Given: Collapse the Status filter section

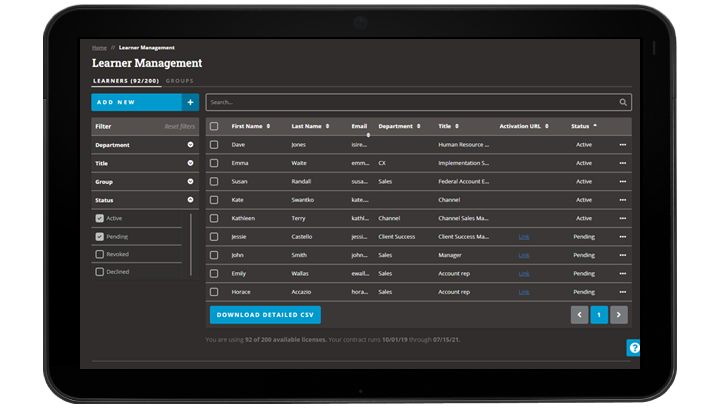Looking at the screenshot, I should tap(190, 200).
